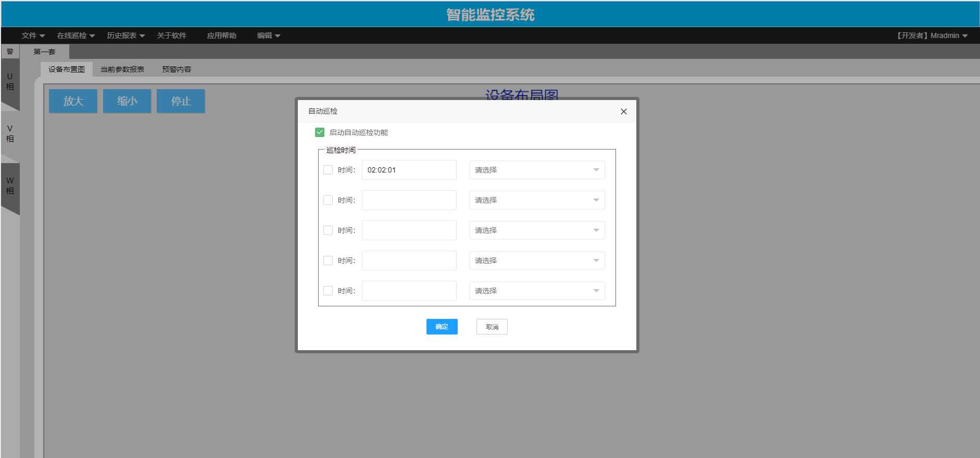The width and height of the screenshot is (980, 458).
Task: Check the second 时间 row checkbox
Action: tap(328, 200)
